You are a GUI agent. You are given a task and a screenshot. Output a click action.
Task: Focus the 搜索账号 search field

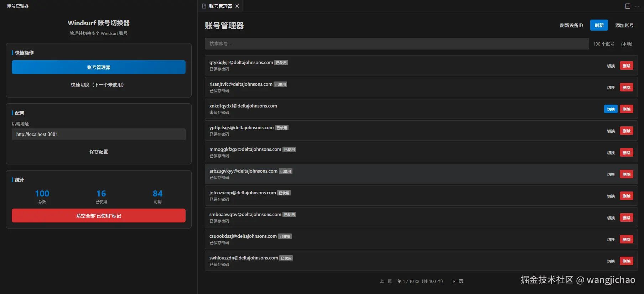[x=397, y=43]
